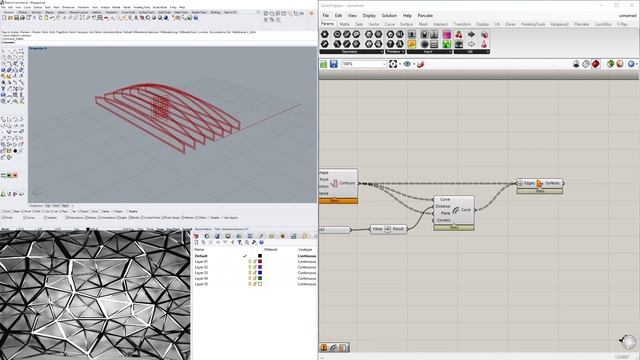Switch to the Maths tab in Grasshopper

(x=344, y=24)
